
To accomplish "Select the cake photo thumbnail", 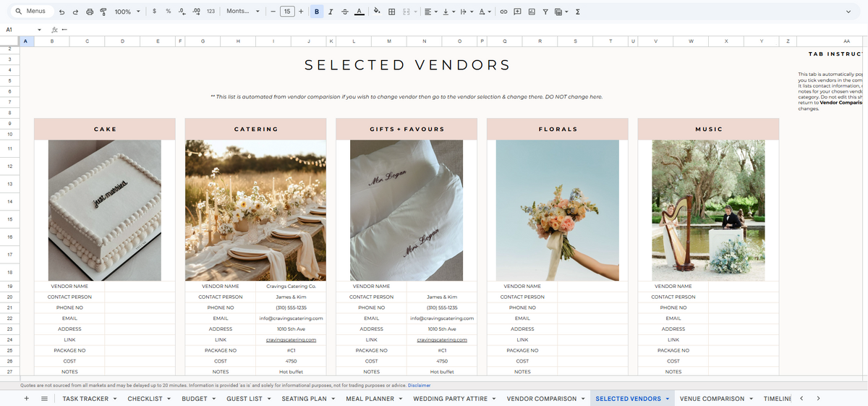I will coord(105,210).
